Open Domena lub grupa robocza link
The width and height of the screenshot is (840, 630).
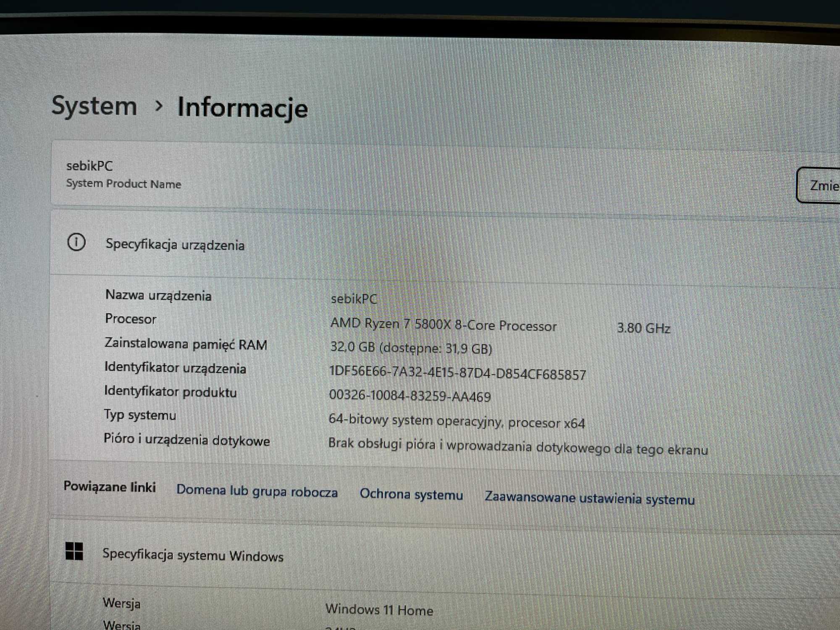point(257,491)
